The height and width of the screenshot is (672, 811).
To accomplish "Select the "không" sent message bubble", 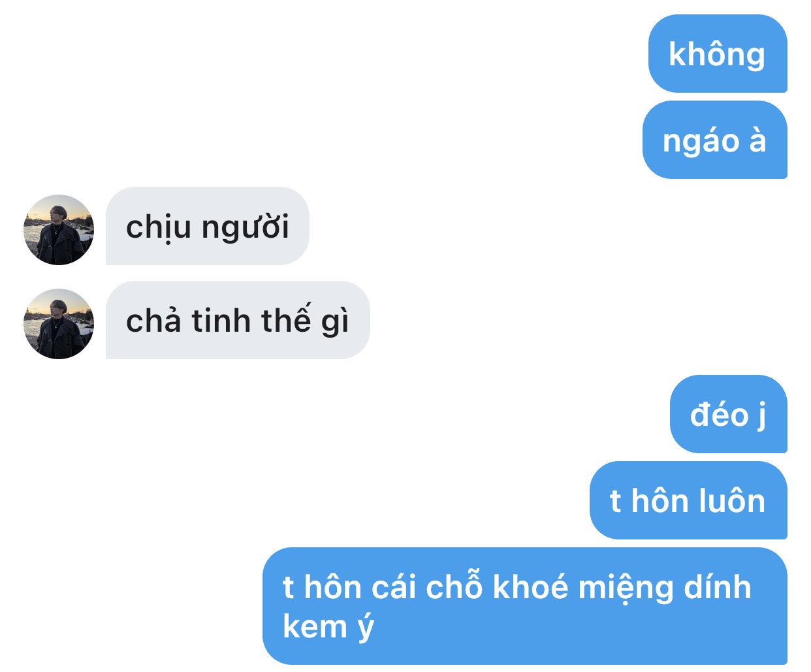I will pyautogui.click(x=718, y=54).
